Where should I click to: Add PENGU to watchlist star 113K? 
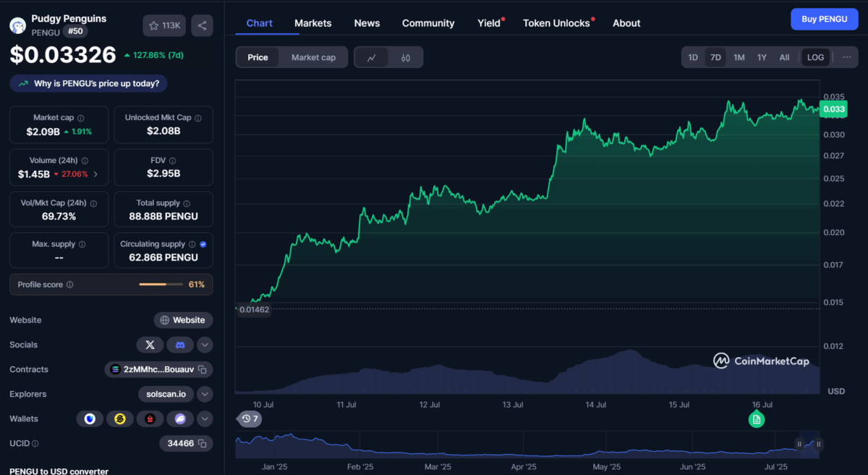[164, 25]
